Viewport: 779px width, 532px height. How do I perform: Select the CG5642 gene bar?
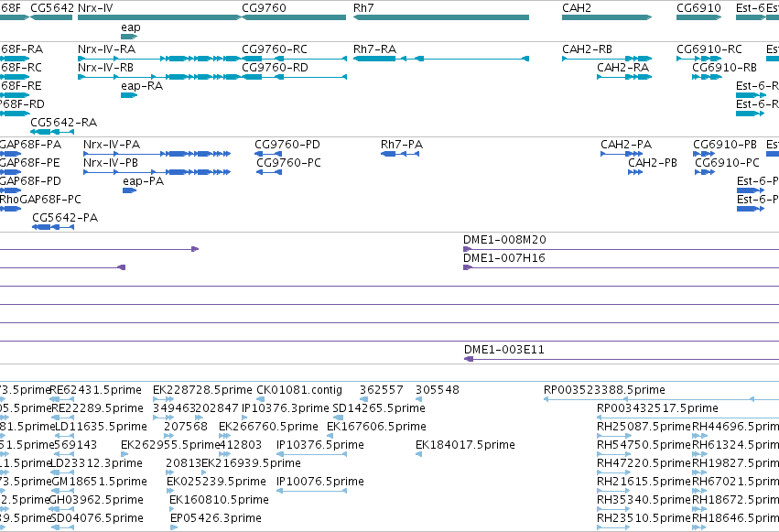click(x=51, y=17)
